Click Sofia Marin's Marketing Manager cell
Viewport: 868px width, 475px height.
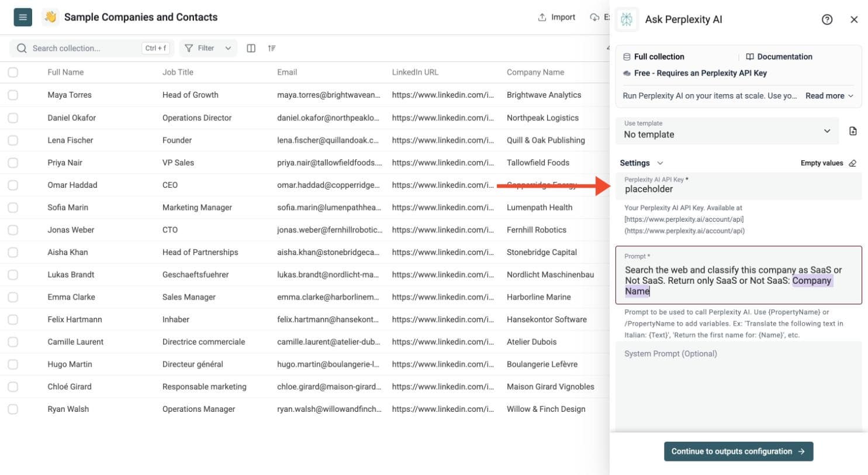(197, 208)
